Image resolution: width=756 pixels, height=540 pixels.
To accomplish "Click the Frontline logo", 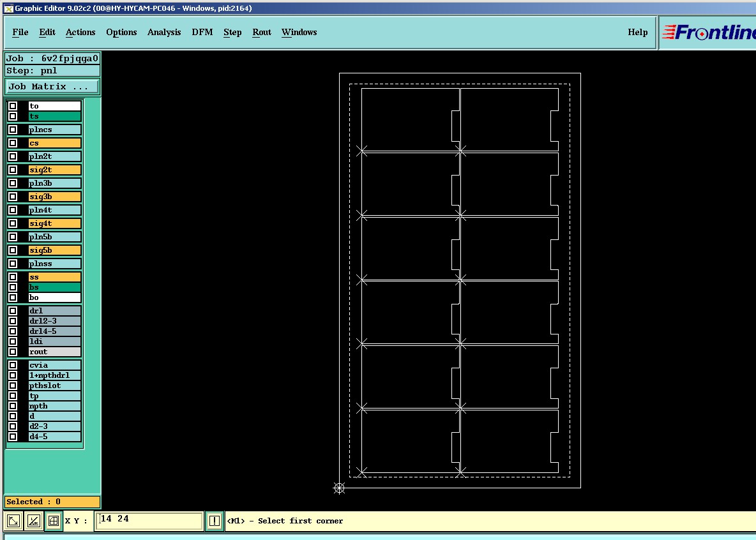I will coord(708,33).
